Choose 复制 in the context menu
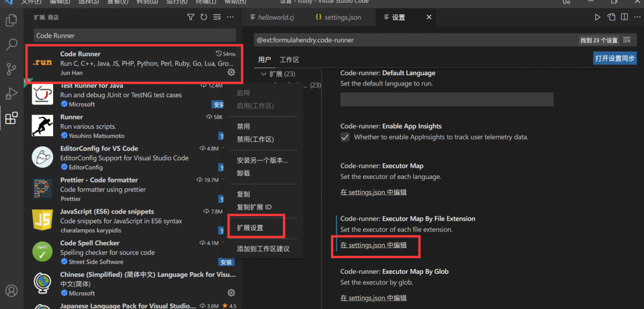Image resolution: width=644 pixels, height=309 pixels. point(243,194)
